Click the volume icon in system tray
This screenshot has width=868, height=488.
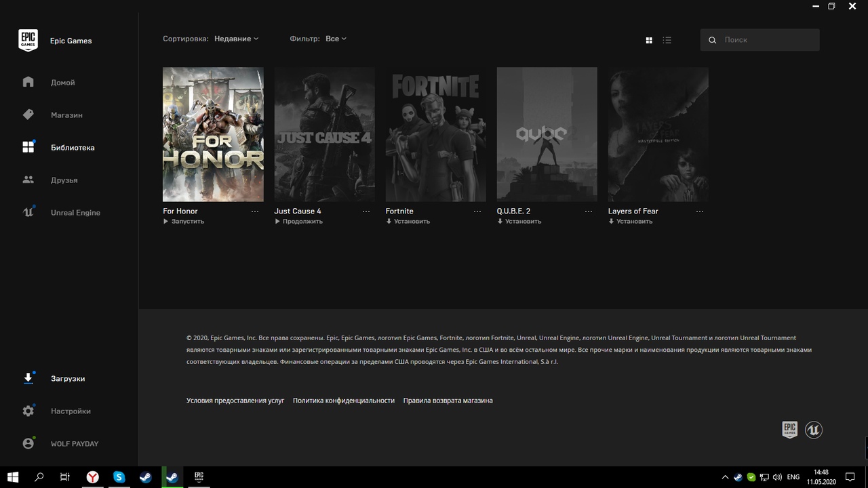pyautogui.click(x=777, y=477)
